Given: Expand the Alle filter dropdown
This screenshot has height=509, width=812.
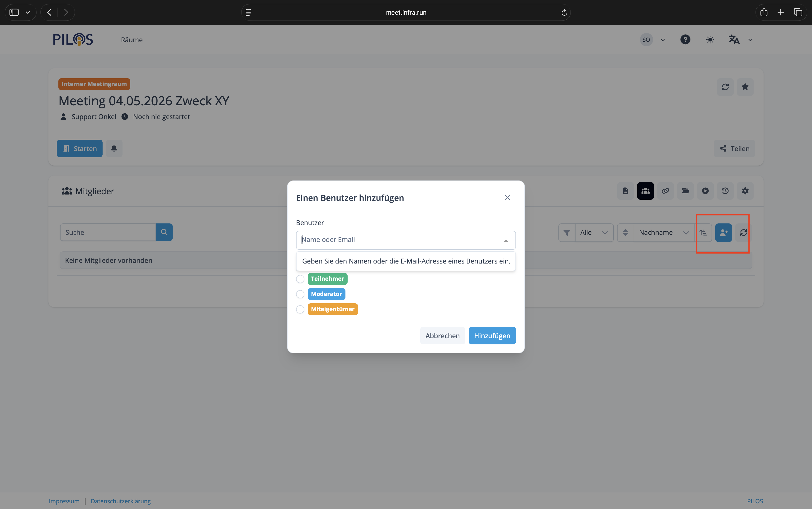Looking at the screenshot, I should click(x=594, y=233).
